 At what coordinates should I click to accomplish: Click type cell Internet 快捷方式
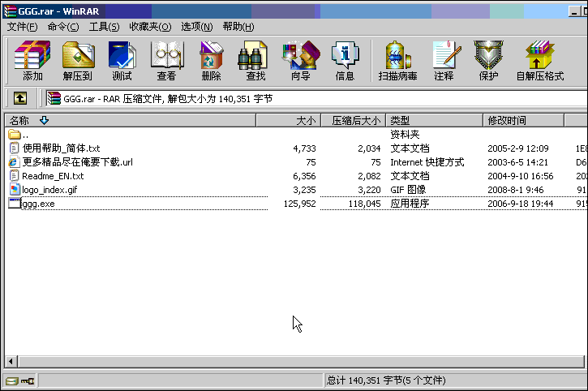coord(427,162)
